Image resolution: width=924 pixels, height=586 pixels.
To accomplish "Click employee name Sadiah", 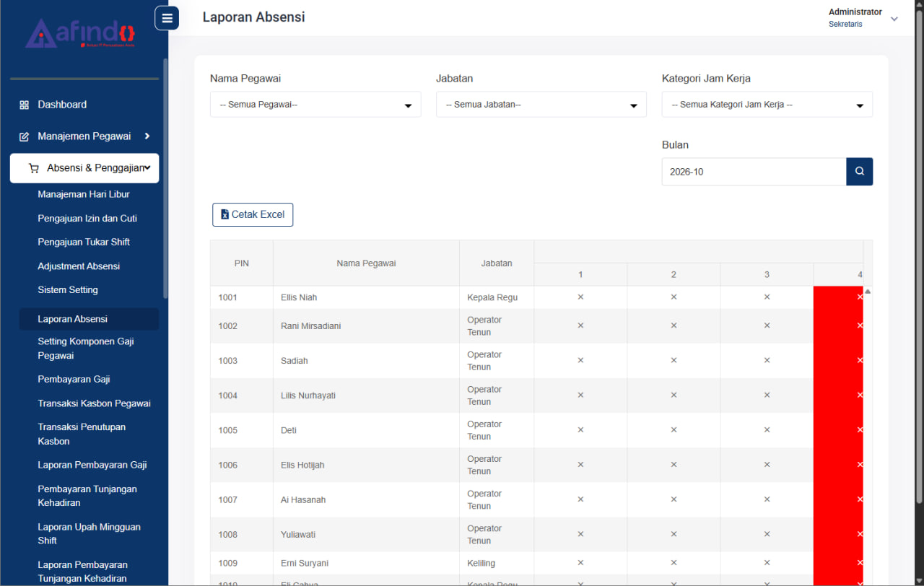I will (295, 361).
